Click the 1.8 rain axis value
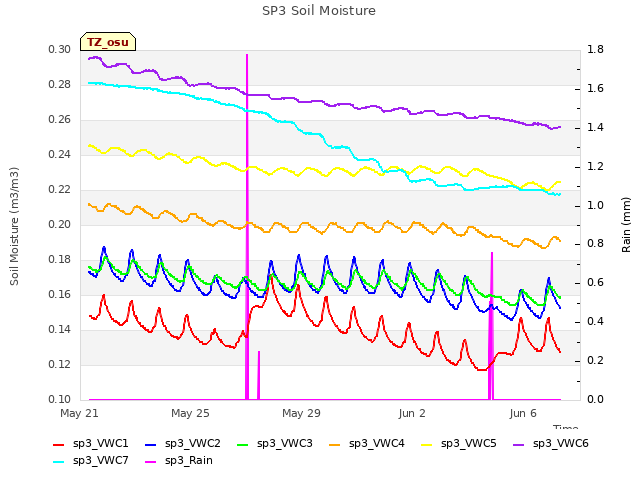 (x=595, y=49)
